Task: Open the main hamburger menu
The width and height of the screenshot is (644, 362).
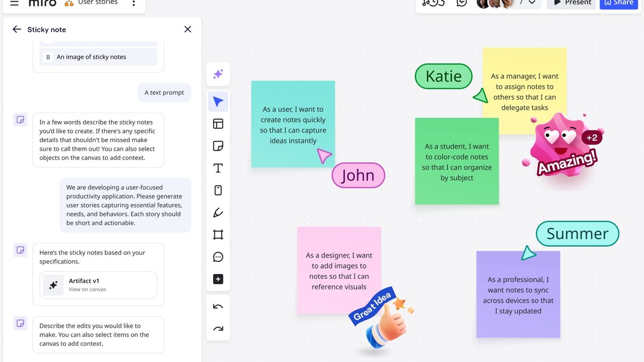Action: point(14,3)
